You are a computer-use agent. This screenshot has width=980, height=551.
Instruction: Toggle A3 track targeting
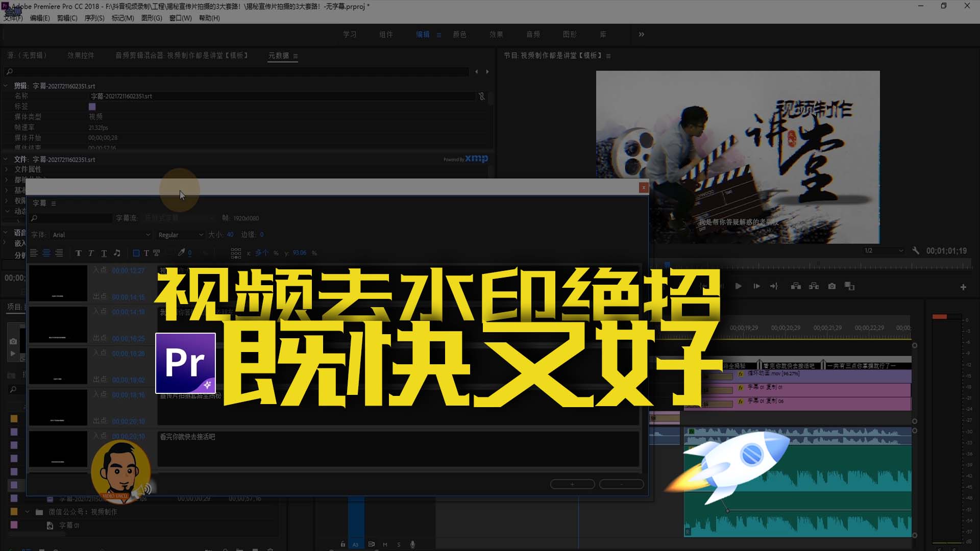point(356,544)
